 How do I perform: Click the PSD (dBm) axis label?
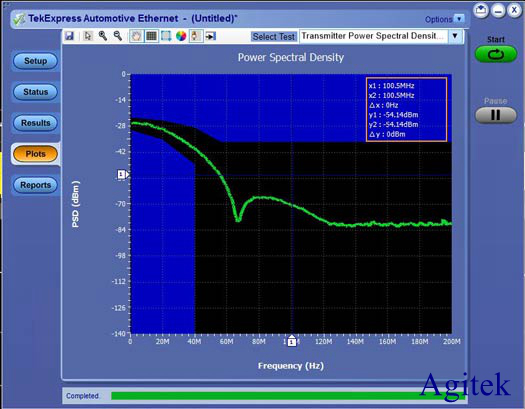[76, 204]
